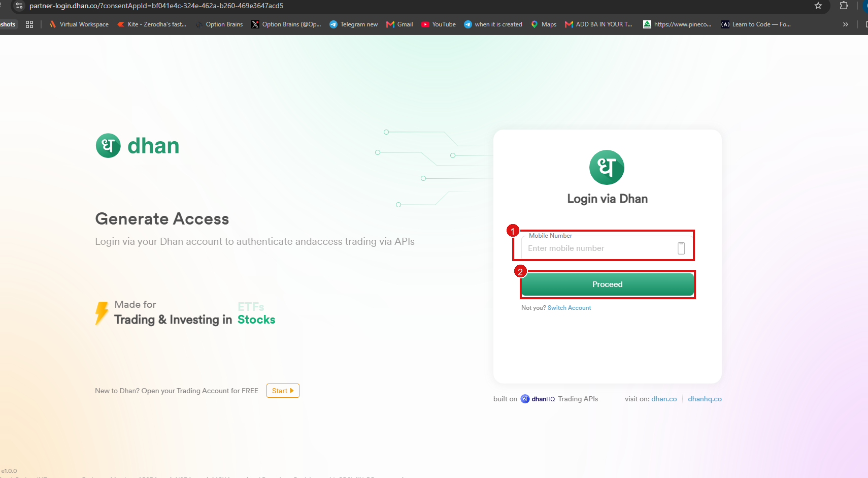Click the green Proceed button
Viewport: 868px width, 478px height.
(x=607, y=284)
